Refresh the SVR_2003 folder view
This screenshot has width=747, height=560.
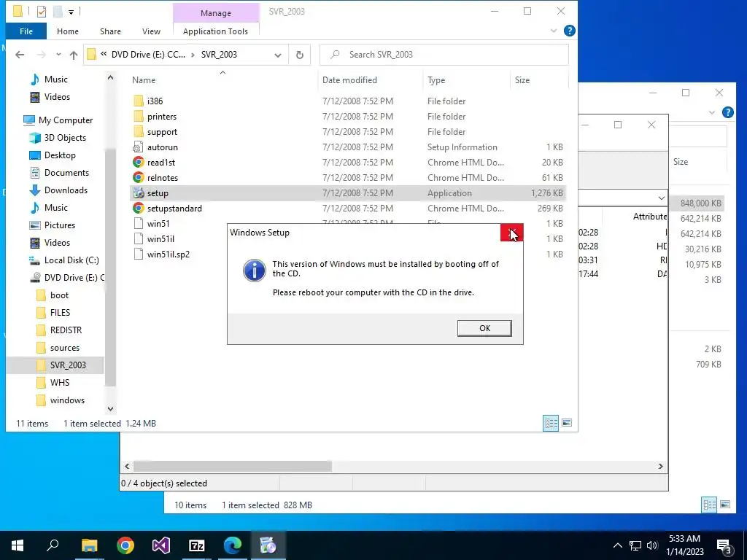[x=300, y=55]
